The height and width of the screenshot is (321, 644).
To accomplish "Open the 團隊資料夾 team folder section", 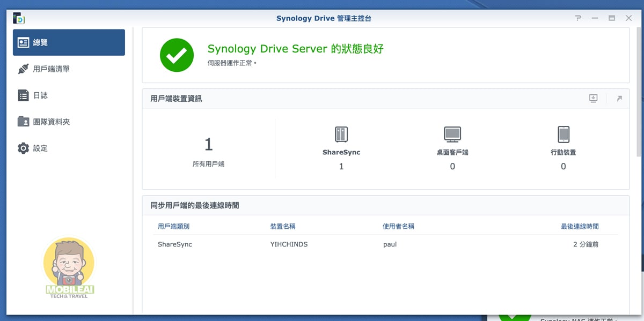I will click(69, 122).
